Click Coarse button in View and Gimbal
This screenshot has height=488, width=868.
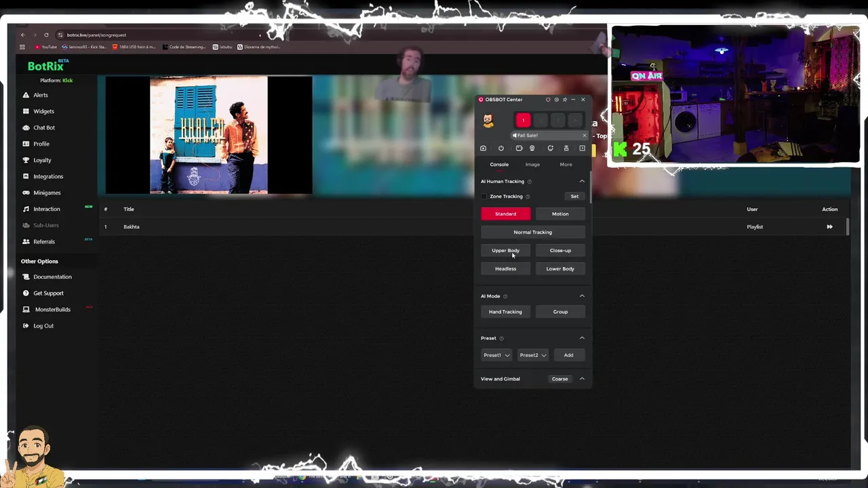pos(559,379)
